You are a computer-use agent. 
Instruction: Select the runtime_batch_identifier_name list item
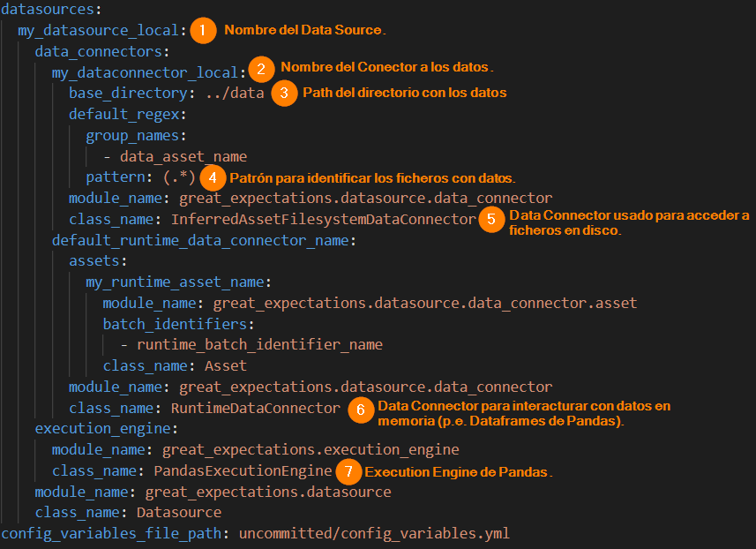[x=259, y=344]
